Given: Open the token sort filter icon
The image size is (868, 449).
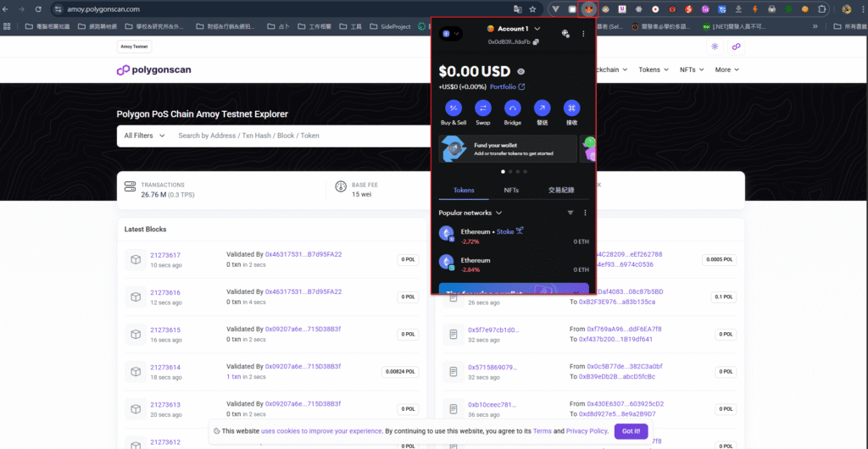Looking at the screenshot, I should tap(570, 213).
